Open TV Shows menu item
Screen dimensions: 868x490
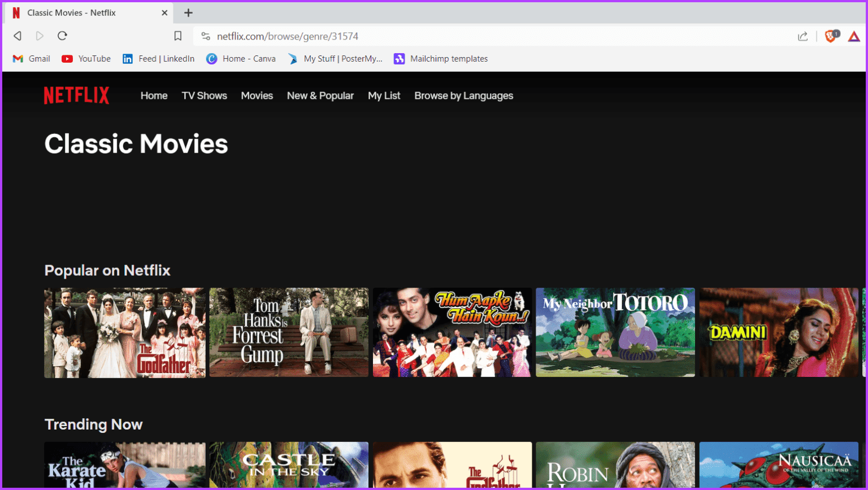pos(204,96)
